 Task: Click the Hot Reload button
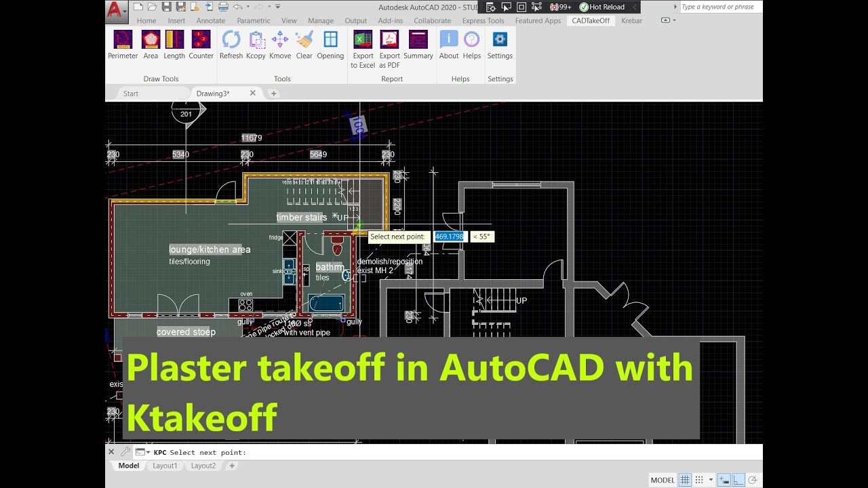point(601,7)
